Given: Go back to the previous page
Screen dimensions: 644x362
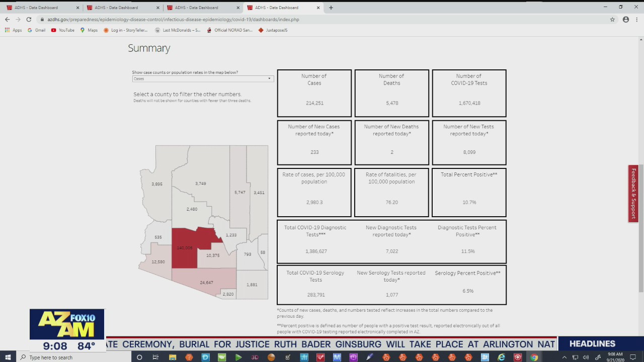Looking at the screenshot, I should click(7, 20).
